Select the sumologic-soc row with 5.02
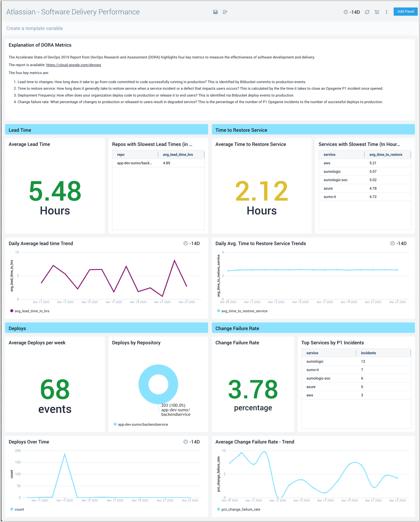Viewport: 420px width, 522px height. [365, 180]
